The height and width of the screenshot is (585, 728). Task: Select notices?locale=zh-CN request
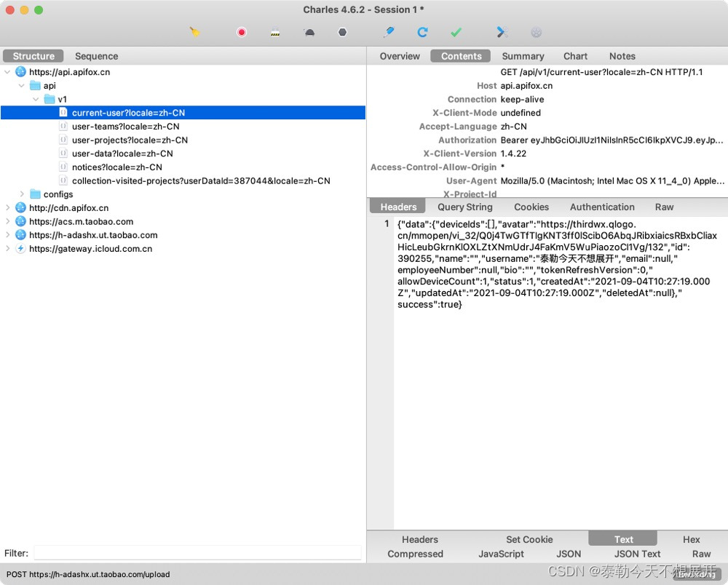(117, 167)
